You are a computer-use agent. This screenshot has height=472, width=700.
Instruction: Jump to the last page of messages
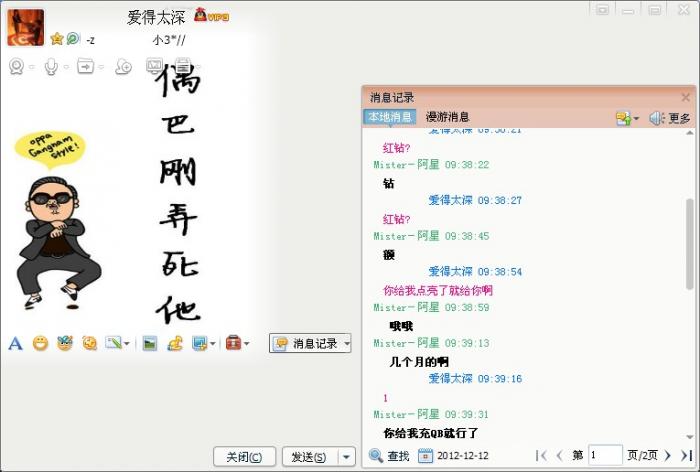[686, 455]
